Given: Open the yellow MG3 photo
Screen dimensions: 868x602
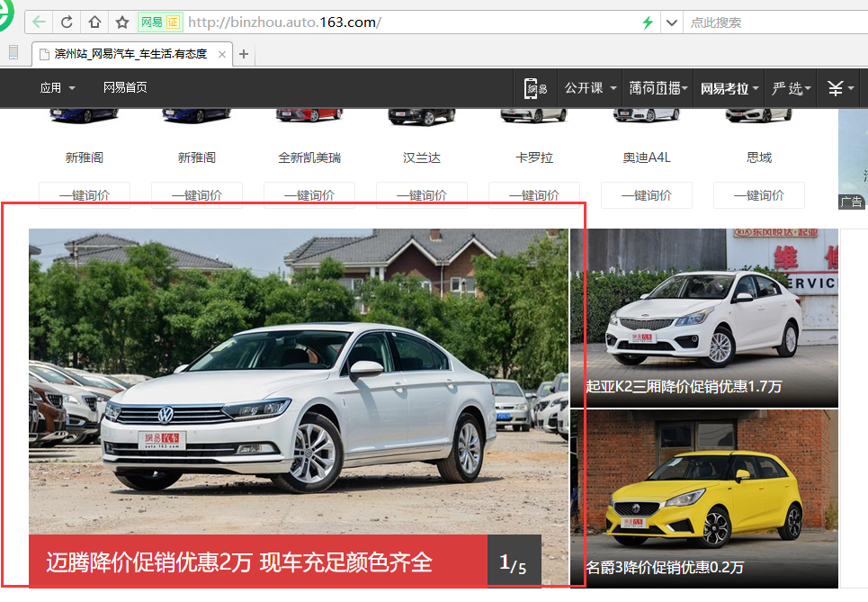Looking at the screenshot, I should click(x=704, y=499).
